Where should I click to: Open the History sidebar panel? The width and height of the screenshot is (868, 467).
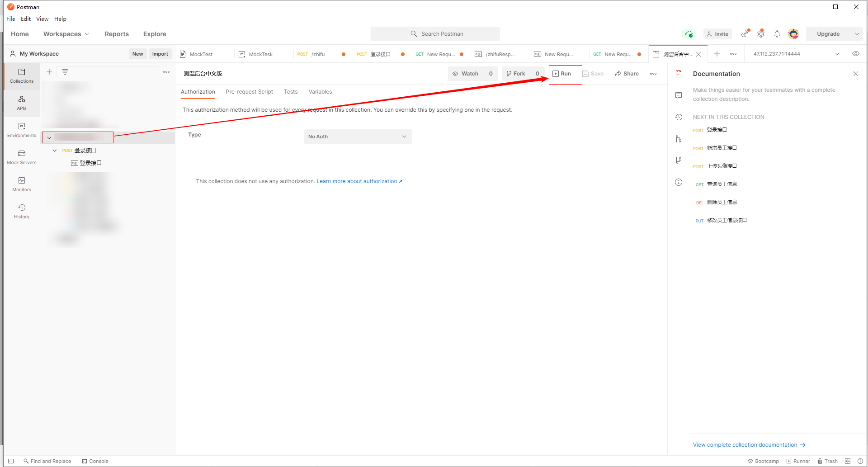(x=22, y=212)
